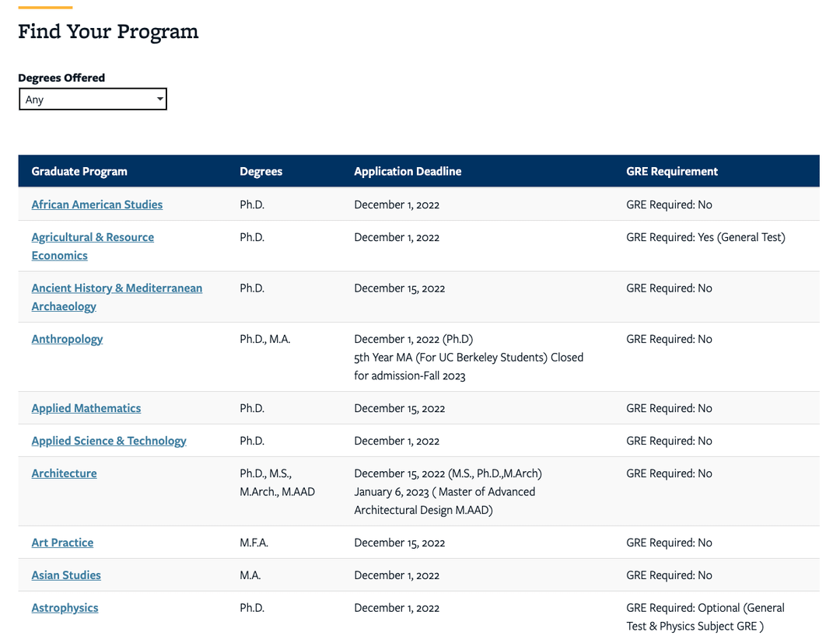Click Anthropology's 'Ph.D., M.A.' degrees cell
Viewport: 840px width, 639px height.
(x=264, y=339)
